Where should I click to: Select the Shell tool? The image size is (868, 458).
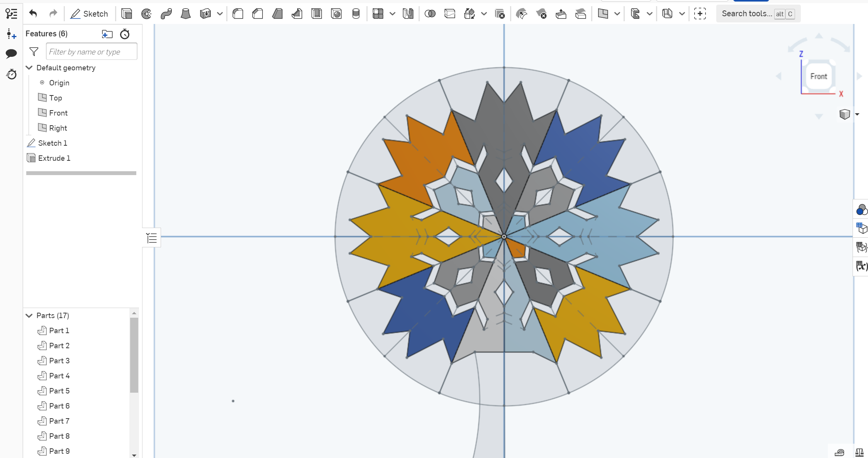pos(317,14)
